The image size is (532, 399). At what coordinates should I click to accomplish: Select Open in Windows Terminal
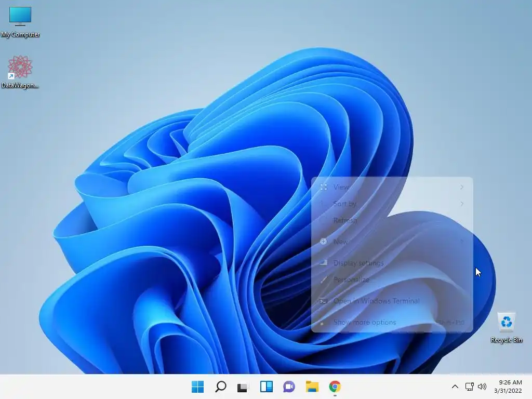[x=392, y=301]
